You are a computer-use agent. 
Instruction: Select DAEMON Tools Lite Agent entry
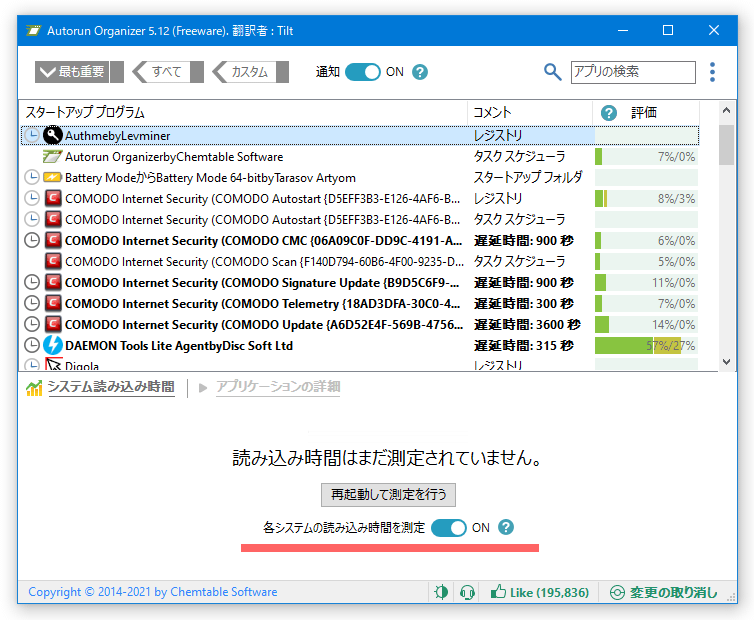(x=360, y=345)
